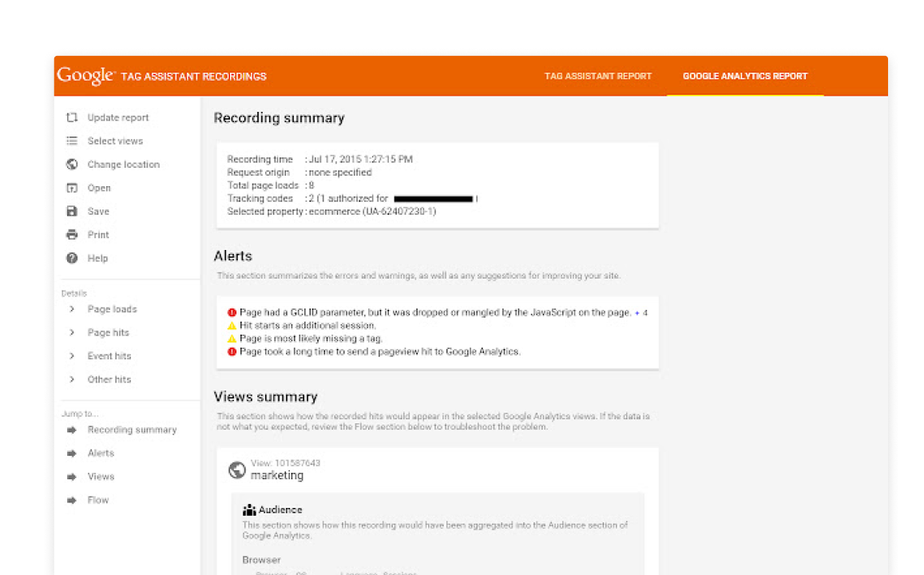
Task: Jump to the Flow section
Action: pyautogui.click(x=97, y=500)
